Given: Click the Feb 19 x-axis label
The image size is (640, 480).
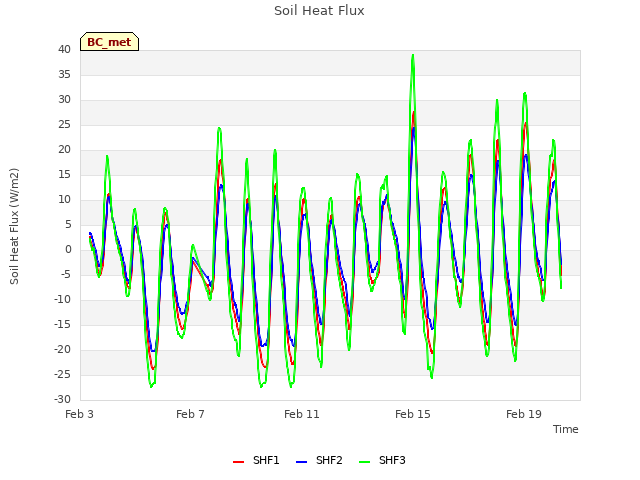Looking at the screenshot, I should [524, 414].
